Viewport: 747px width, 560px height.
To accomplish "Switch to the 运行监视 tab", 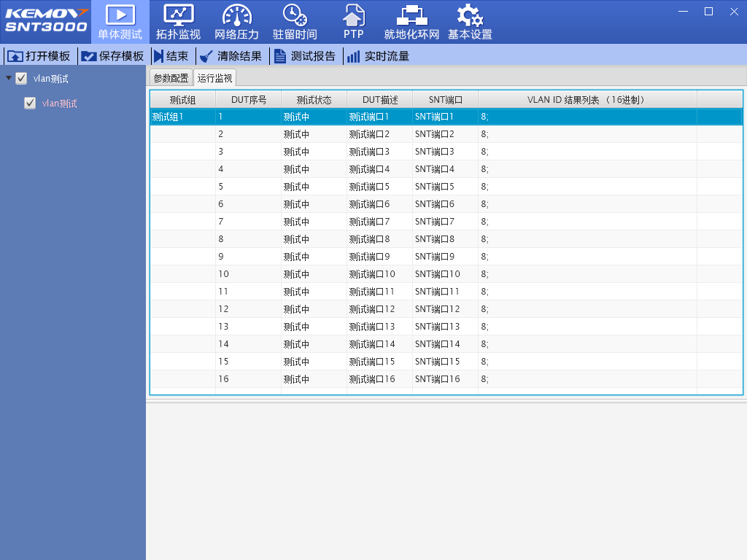I will click(214, 78).
